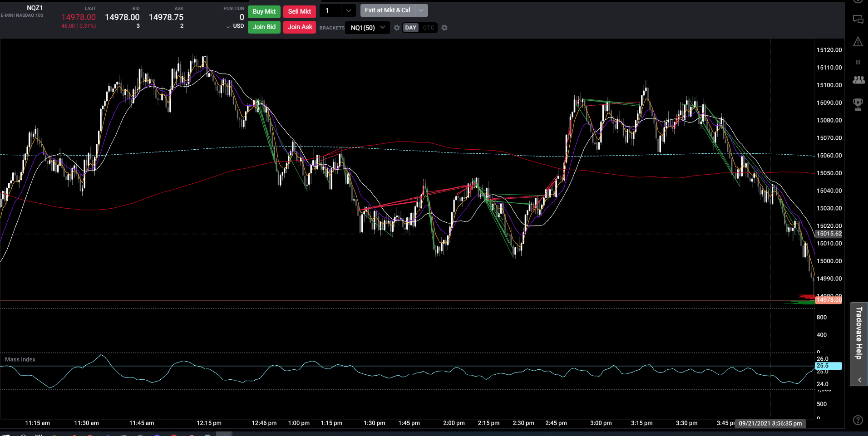This screenshot has width=868, height=436.
Task: Click the Join Ask button
Action: [300, 27]
